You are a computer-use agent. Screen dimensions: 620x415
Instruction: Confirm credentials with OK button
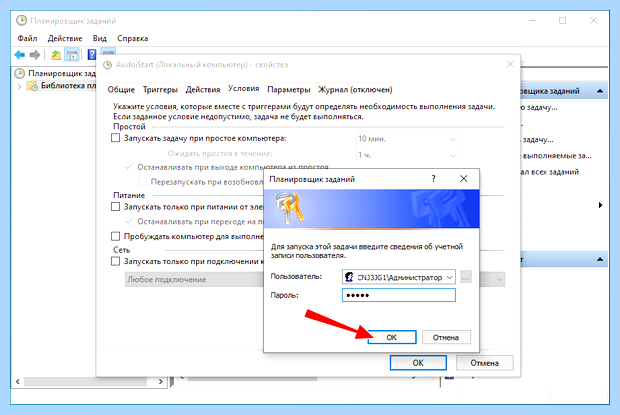[x=392, y=337]
